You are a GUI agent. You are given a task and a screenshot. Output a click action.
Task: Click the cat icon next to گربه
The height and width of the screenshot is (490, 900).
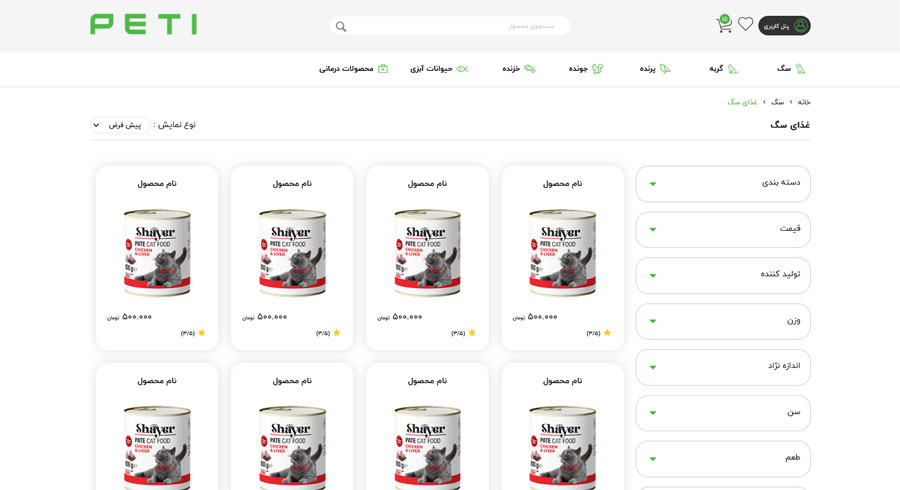point(732,69)
